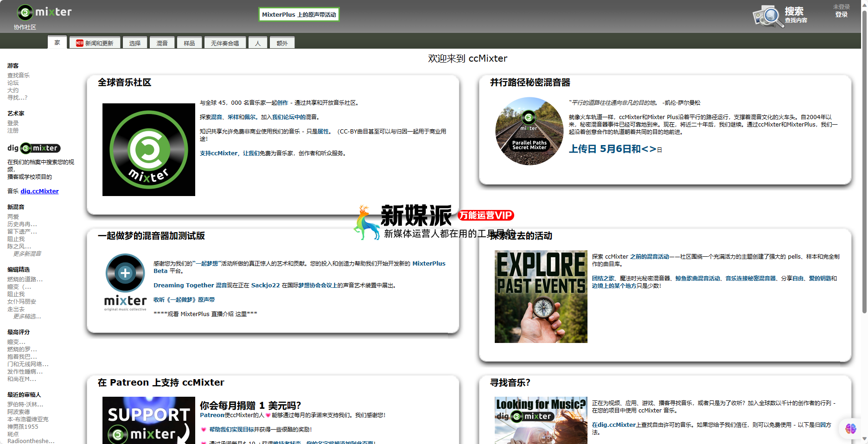Click the ccMixter logo in header
The height and width of the screenshot is (444, 868).
pos(44,12)
